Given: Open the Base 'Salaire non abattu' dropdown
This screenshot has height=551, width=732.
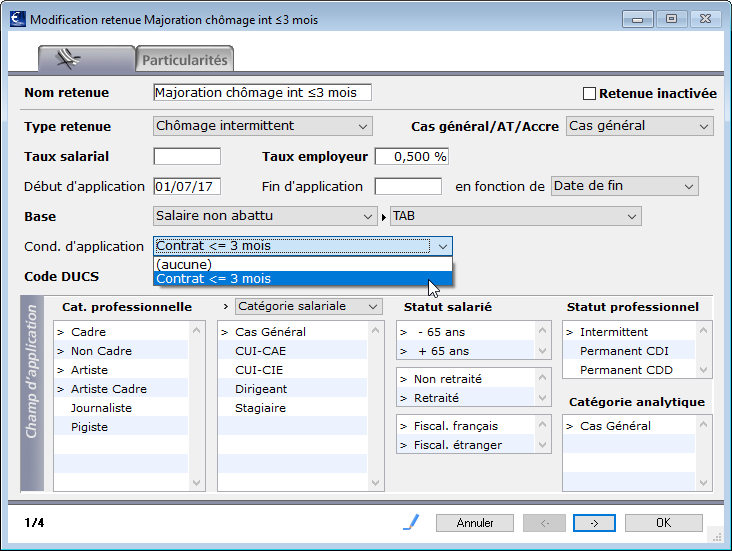Looking at the screenshot, I should point(265,216).
